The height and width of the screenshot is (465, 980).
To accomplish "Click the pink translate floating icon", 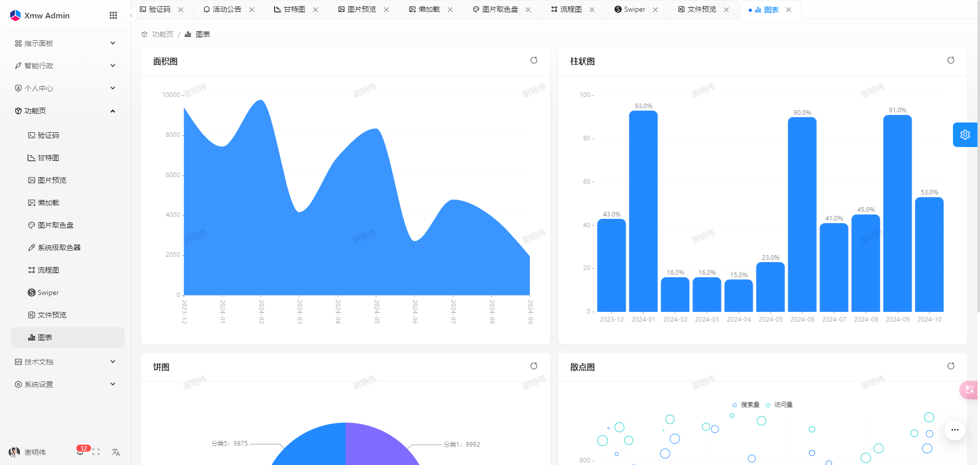I will pyautogui.click(x=970, y=390).
